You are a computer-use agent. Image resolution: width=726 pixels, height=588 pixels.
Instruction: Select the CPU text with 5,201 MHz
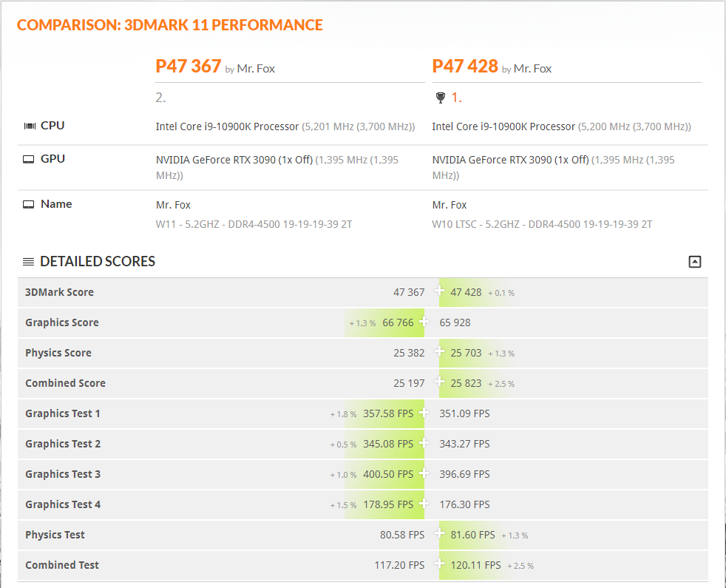tap(285, 126)
